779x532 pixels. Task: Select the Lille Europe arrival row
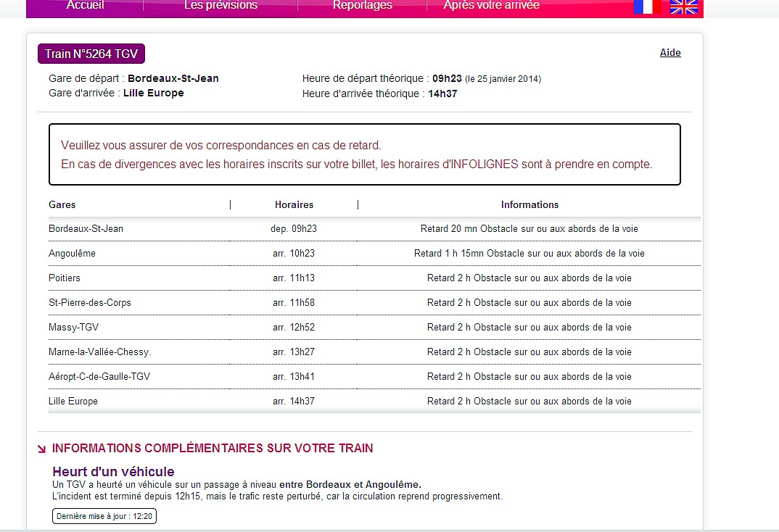tap(73, 402)
